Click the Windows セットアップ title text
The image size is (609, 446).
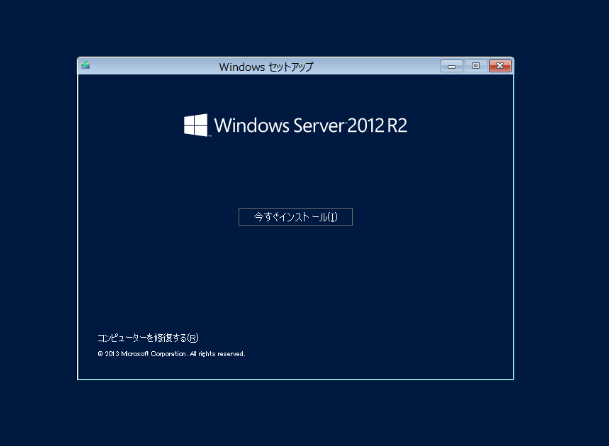(266, 67)
